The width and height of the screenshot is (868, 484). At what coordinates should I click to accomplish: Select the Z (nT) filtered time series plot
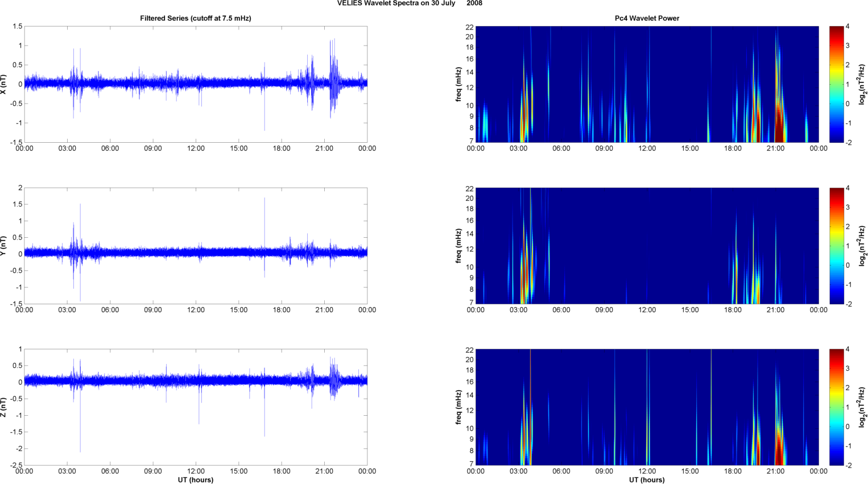coord(196,407)
